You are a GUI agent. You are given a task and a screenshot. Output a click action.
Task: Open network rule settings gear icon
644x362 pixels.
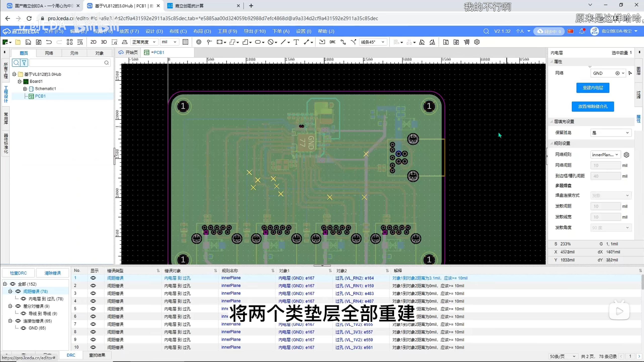(626, 155)
